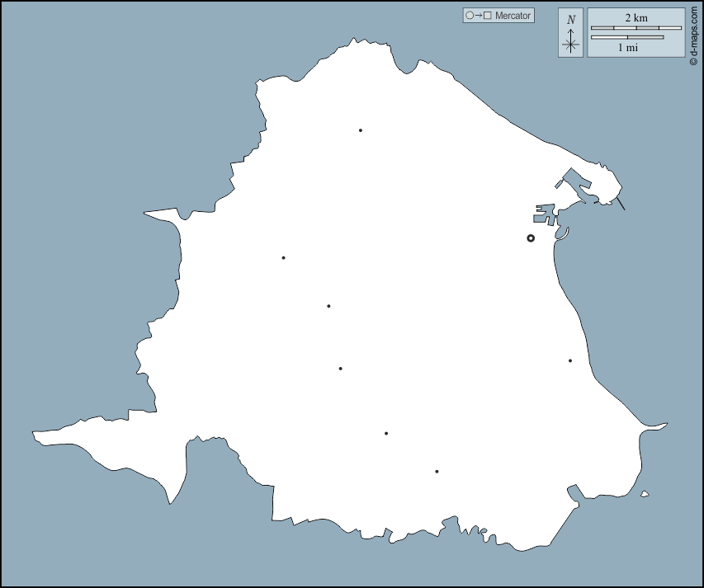
Task: Select the northernmost city dot
Action: click(361, 130)
